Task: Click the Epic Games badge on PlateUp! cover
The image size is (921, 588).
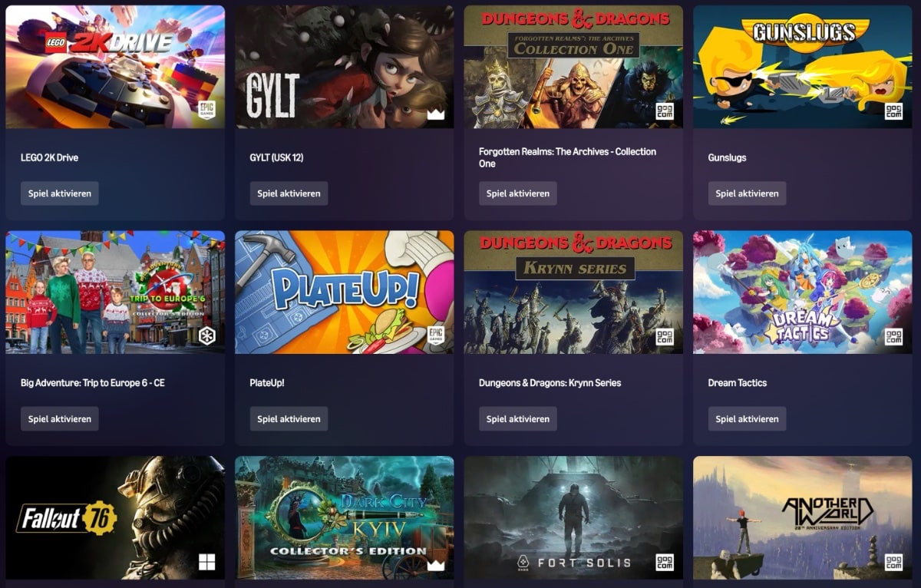Action: [436, 336]
